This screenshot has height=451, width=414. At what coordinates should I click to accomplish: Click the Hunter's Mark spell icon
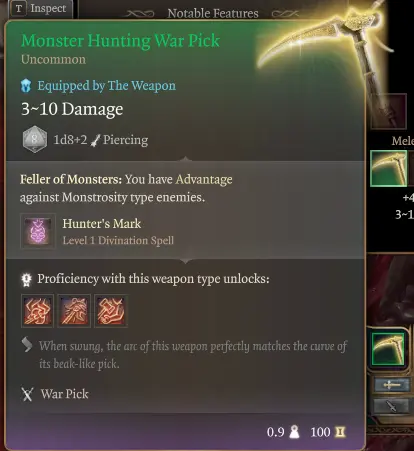click(38, 231)
